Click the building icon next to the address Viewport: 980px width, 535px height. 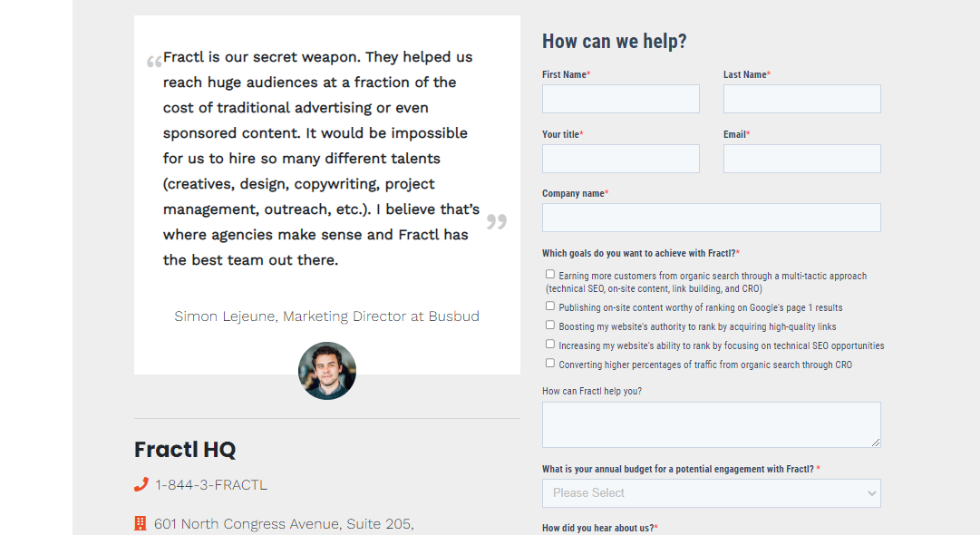(x=141, y=523)
